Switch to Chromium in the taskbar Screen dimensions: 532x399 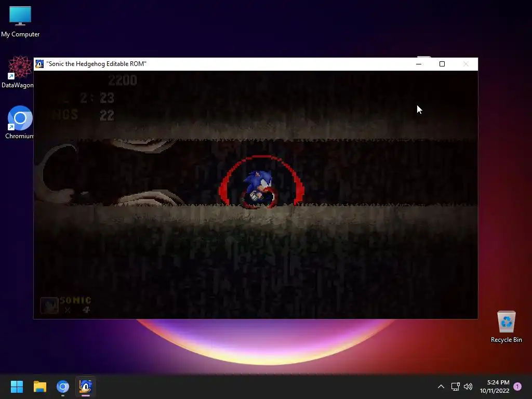(x=63, y=387)
